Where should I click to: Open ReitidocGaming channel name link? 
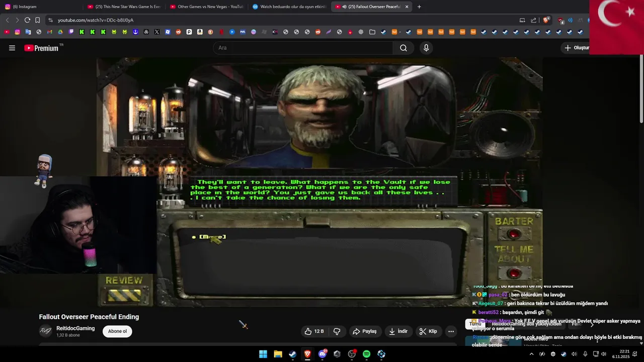75,328
